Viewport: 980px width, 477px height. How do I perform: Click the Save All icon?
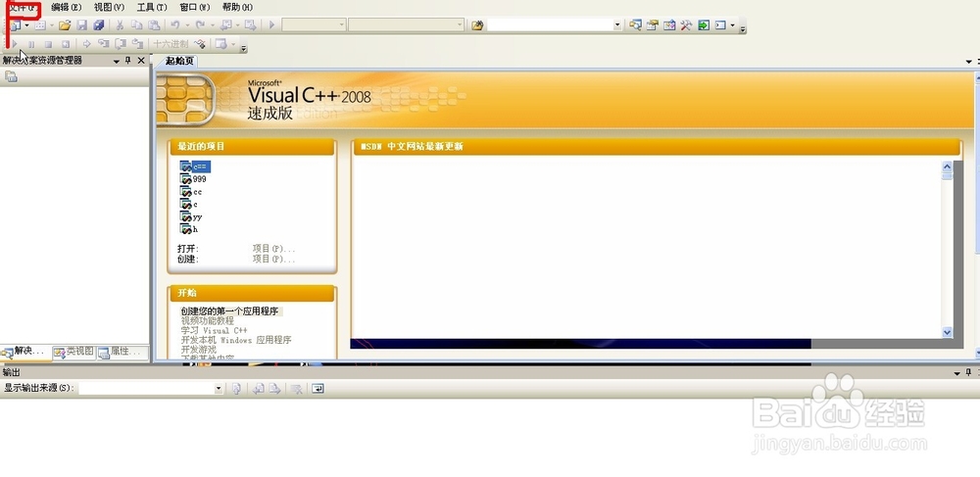tap(99, 25)
